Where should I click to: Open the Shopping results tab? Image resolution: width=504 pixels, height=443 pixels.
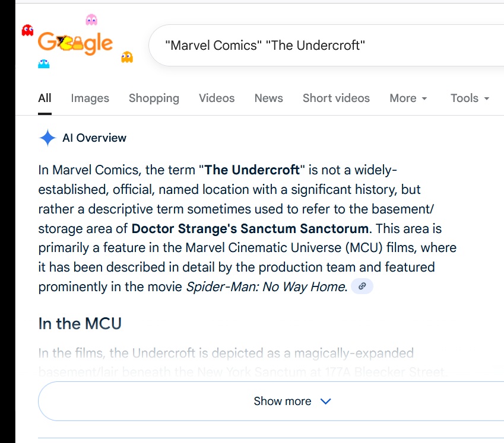[x=154, y=98]
